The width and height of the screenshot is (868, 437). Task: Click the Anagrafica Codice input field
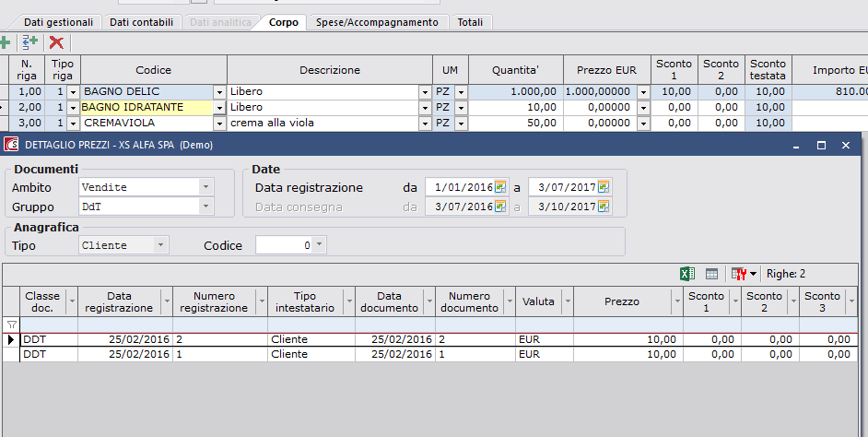(284, 245)
